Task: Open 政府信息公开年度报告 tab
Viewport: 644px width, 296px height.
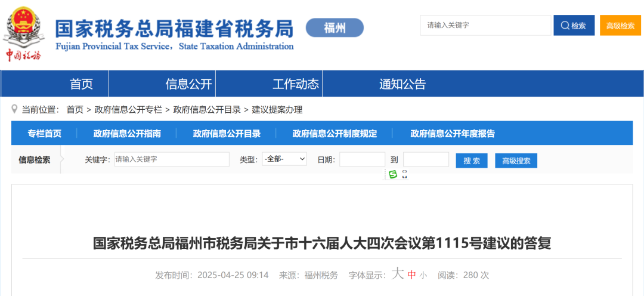Action: (x=453, y=134)
